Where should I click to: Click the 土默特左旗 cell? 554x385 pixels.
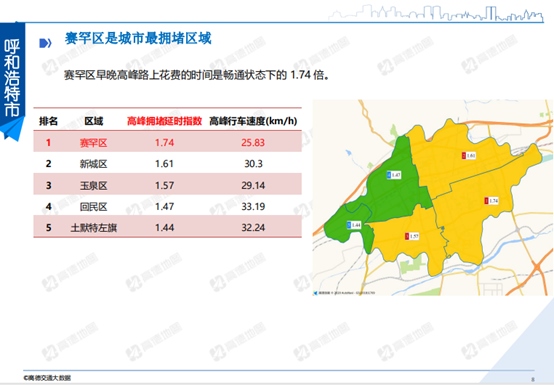[94, 228]
